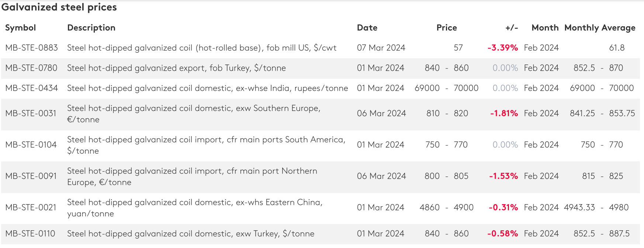Open the fob mill US galvanized coil description
This screenshot has width=644, height=248.
(202, 48)
